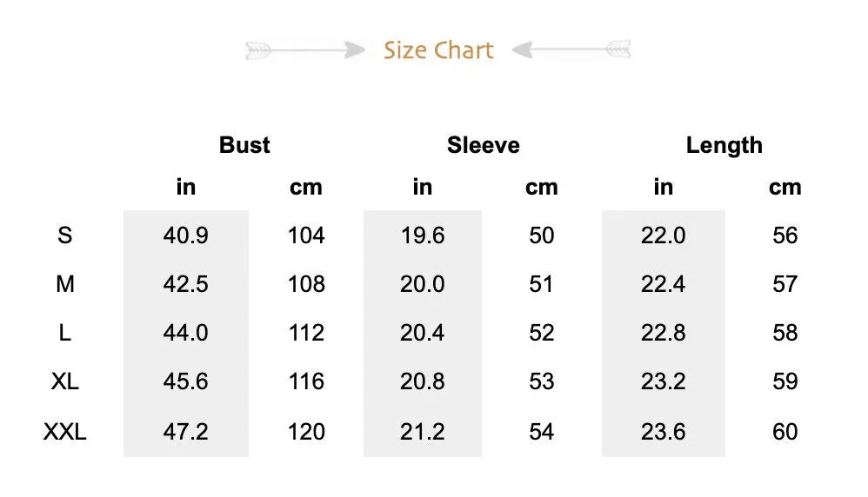Select bust value 108 cm
Screen dimensions: 868x497
click(x=306, y=284)
